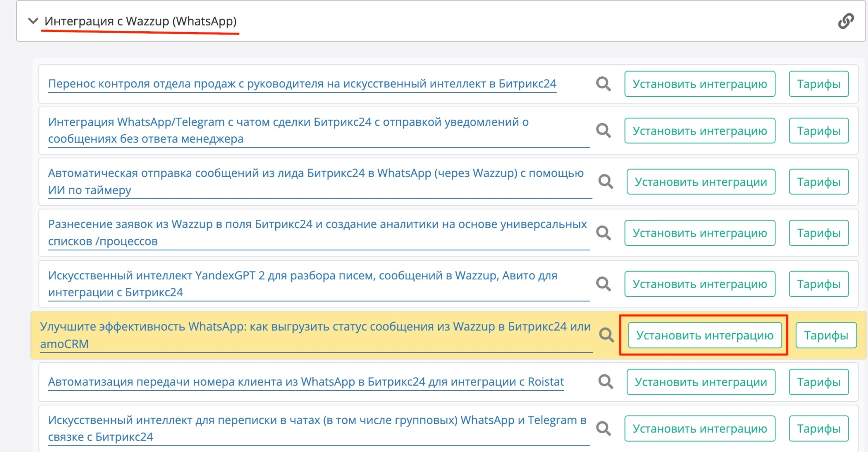Open link 'Улучшите эффективность WhatsApp' in yellow row
This screenshot has width=868, height=452.
point(315,335)
